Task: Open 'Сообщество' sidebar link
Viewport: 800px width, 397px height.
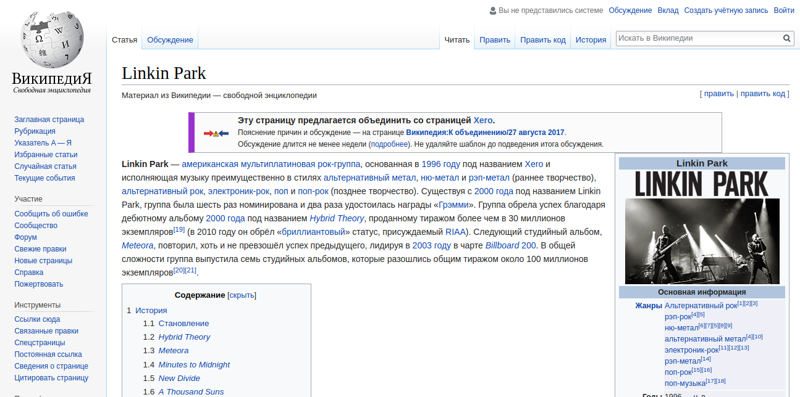Action: point(36,226)
